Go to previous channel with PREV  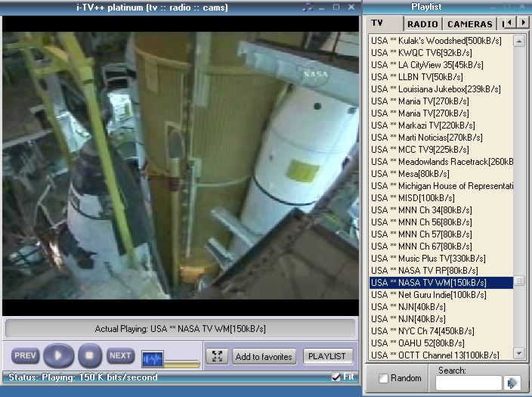pyautogui.click(x=25, y=355)
